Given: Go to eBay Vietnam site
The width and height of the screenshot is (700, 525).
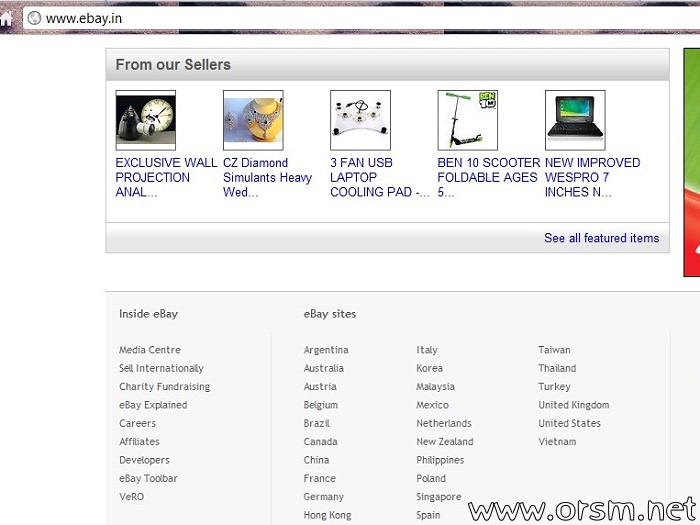Looking at the screenshot, I should point(557,442).
